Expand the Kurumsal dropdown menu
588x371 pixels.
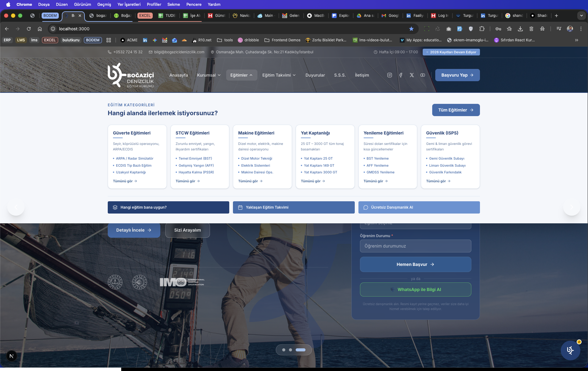pos(209,75)
